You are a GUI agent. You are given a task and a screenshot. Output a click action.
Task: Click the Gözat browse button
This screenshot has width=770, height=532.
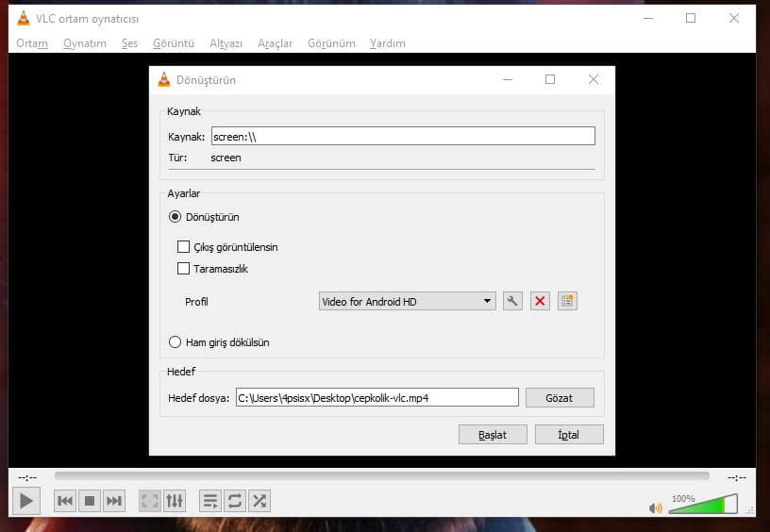pos(560,398)
